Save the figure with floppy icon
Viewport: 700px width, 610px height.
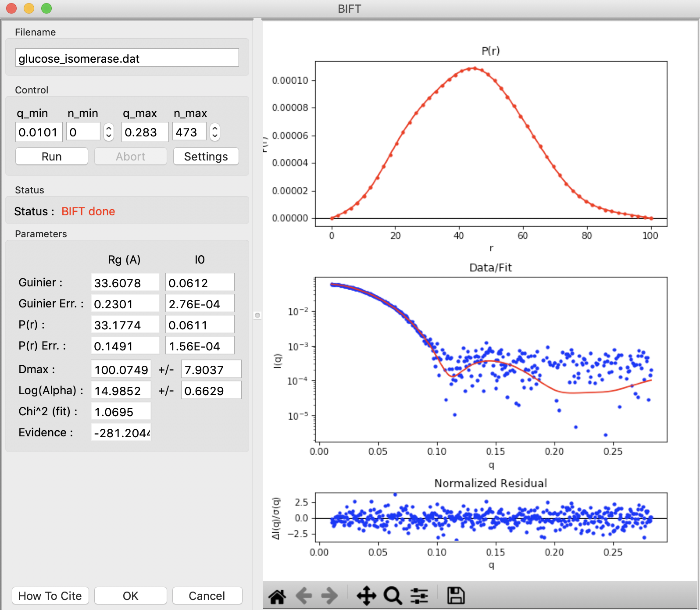tap(456, 596)
